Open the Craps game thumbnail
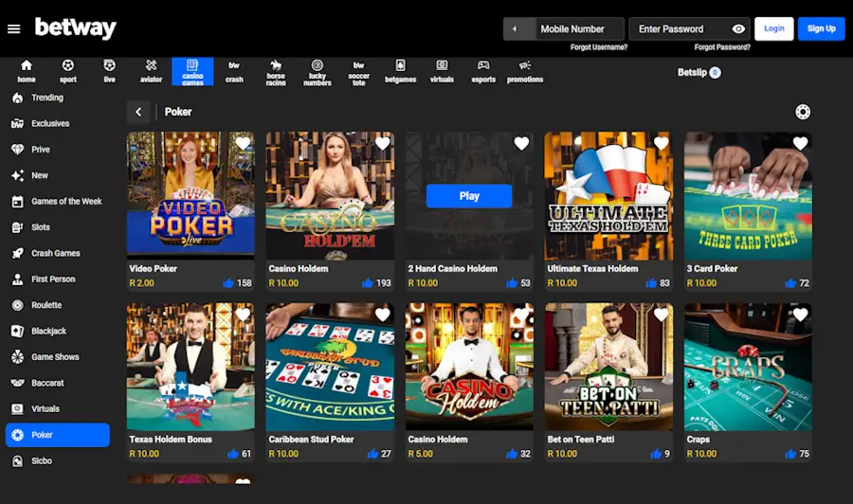The width and height of the screenshot is (853, 504). 748,367
